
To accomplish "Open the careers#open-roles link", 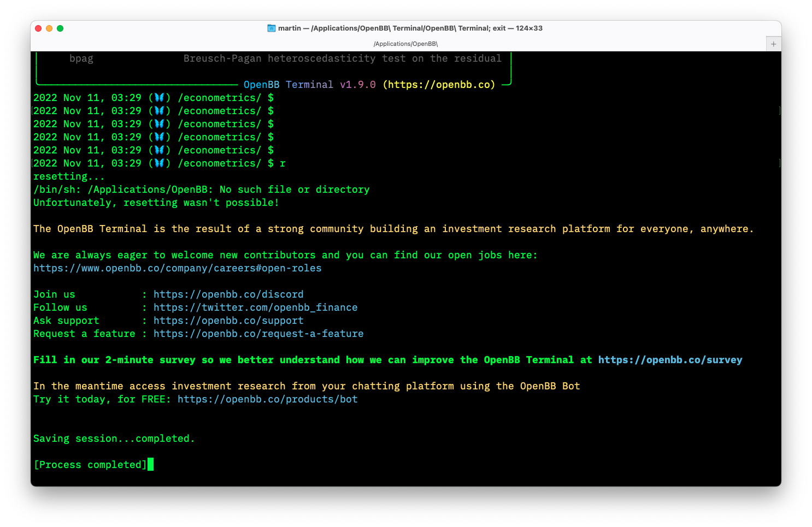I will (x=178, y=268).
